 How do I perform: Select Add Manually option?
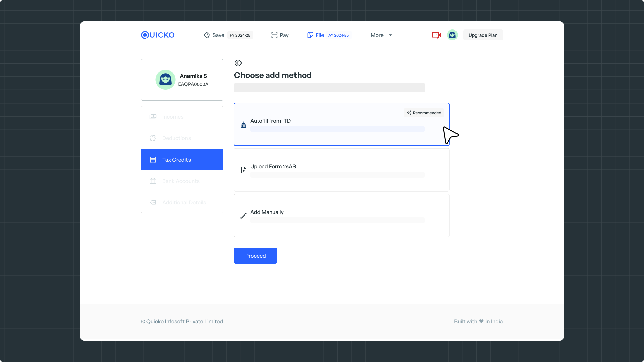click(x=342, y=216)
